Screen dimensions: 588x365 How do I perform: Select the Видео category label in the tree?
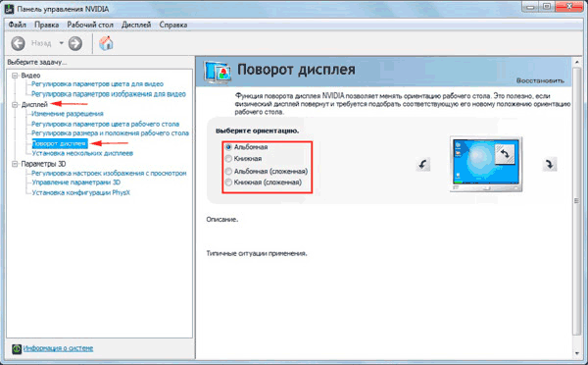click(x=30, y=76)
